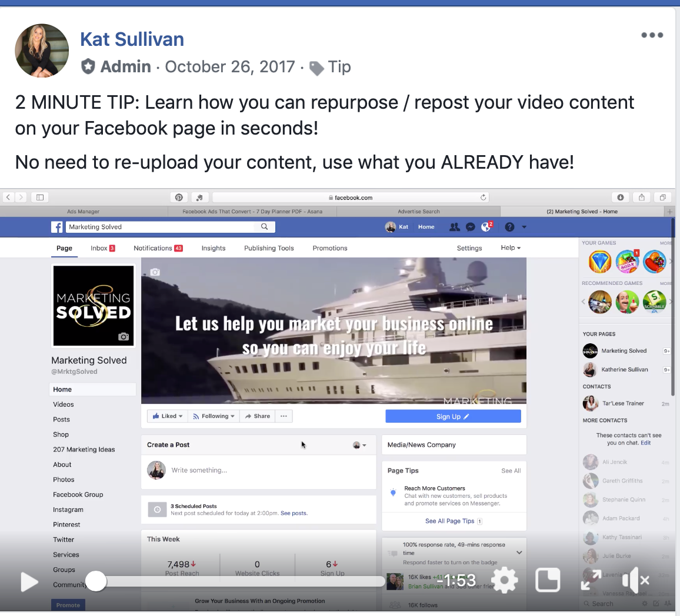Screen dimensions: 680x616
Task: Reload the page in address bar
Action: 483,197
